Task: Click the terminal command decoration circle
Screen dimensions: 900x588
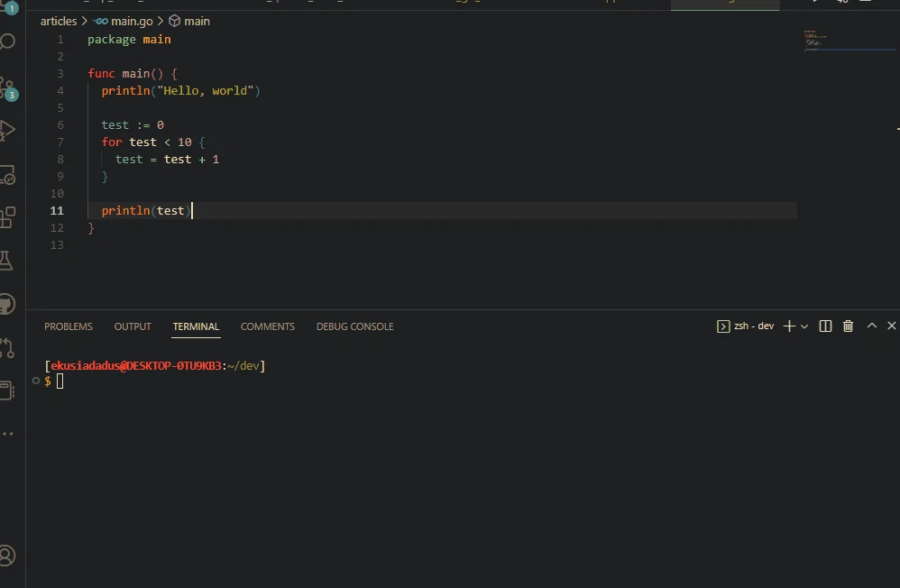Action: point(35,381)
